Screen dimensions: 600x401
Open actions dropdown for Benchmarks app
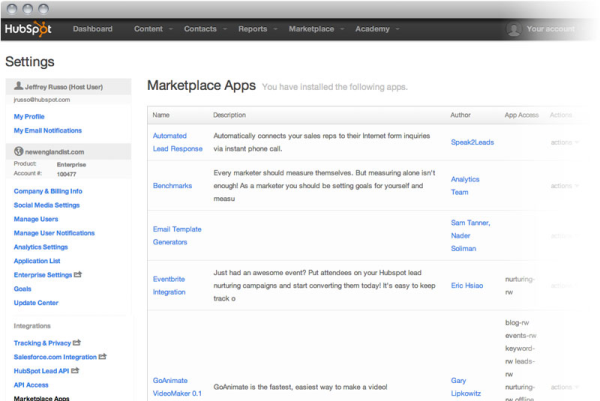[x=565, y=186]
